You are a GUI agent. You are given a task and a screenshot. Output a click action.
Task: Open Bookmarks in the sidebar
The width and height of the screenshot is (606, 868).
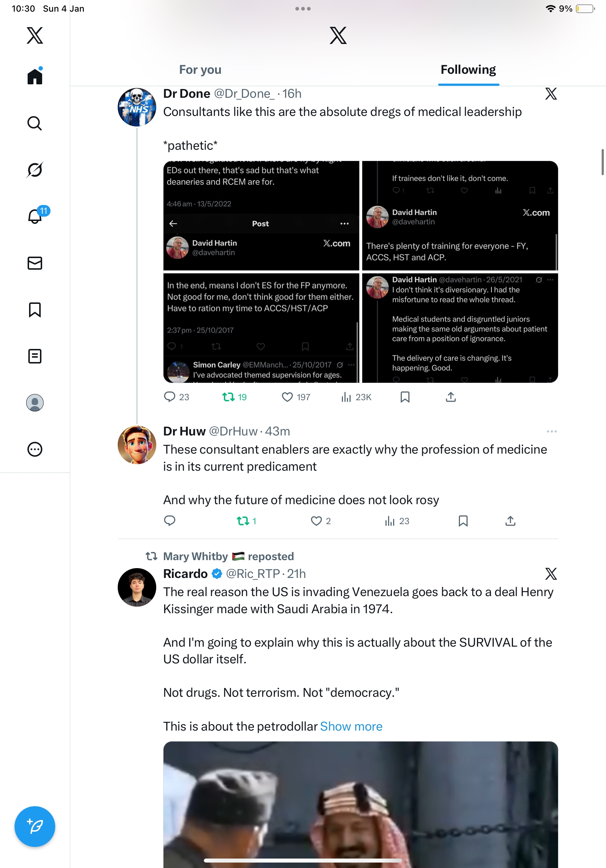pos(35,310)
